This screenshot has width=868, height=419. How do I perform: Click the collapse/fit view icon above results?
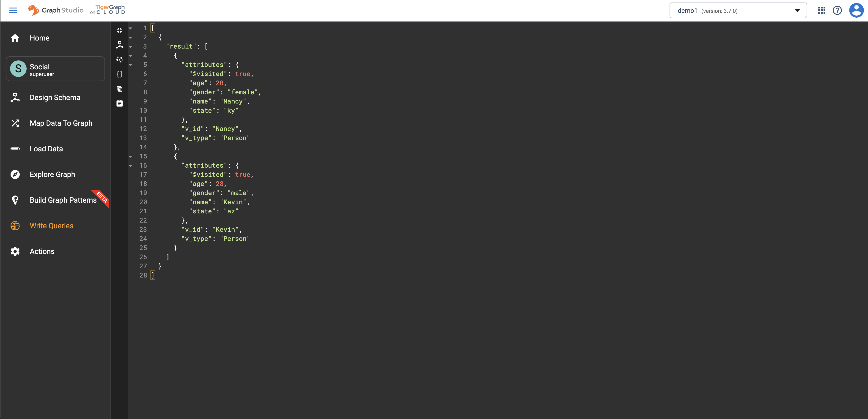click(120, 30)
